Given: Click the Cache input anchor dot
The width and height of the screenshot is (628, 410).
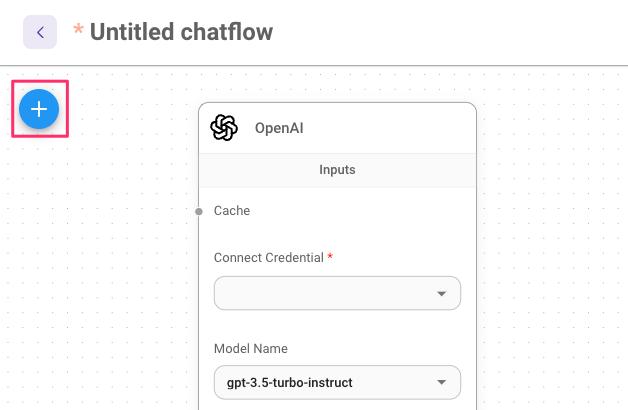Looking at the screenshot, I should tap(199, 211).
